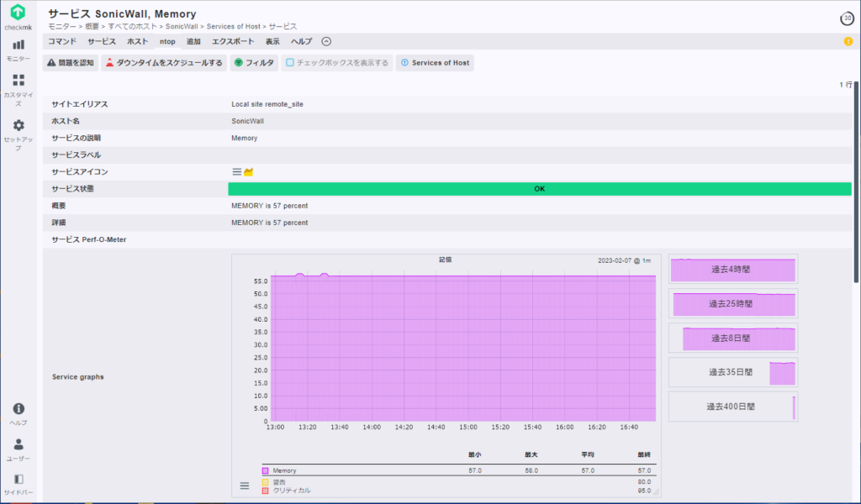Viewport: 861px width, 504px height.
Task: Open the graph options hamburger icon
Action: (x=245, y=486)
